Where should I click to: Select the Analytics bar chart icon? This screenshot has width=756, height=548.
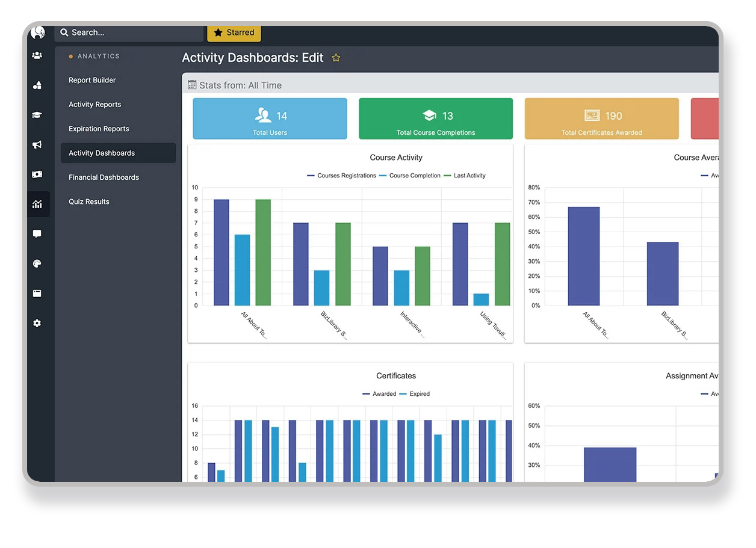(37, 204)
